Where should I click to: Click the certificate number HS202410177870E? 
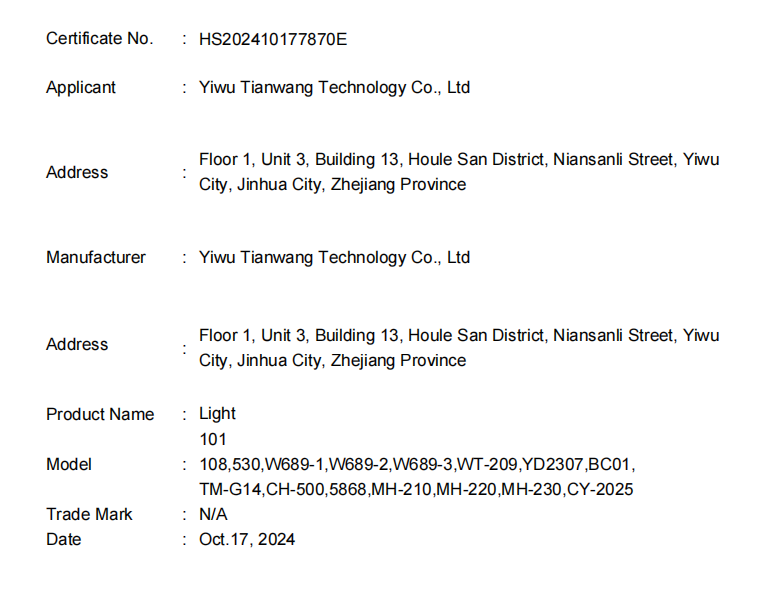[273, 39]
